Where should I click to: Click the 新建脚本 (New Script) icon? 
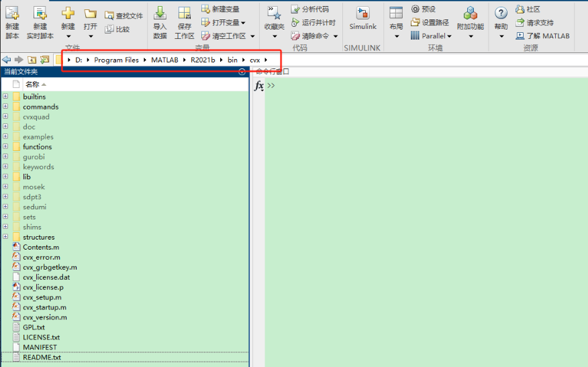coord(12,13)
